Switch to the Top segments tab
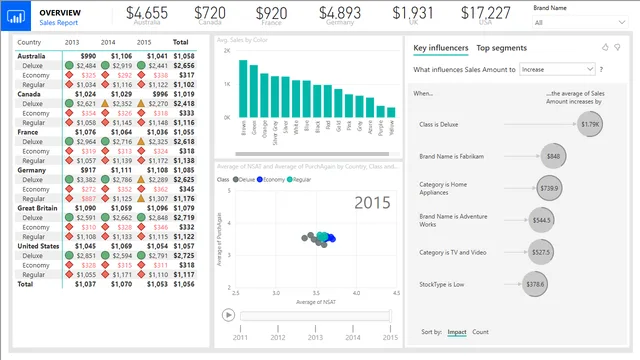640x360 pixels. click(x=502, y=48)
